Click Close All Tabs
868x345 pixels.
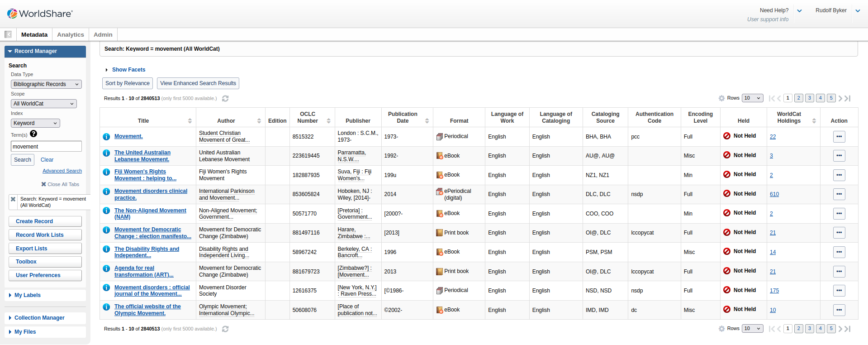coord(60,184)
